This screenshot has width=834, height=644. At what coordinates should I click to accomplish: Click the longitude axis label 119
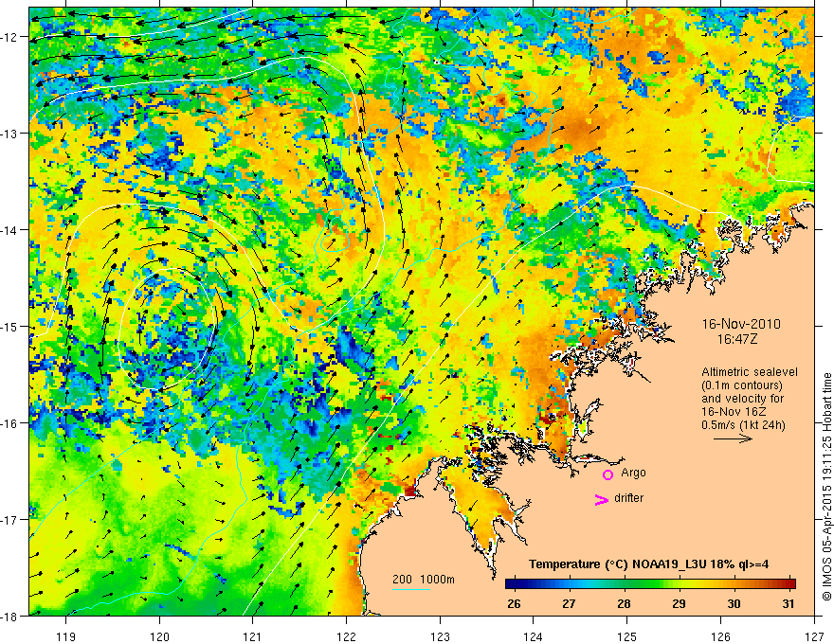66,636
